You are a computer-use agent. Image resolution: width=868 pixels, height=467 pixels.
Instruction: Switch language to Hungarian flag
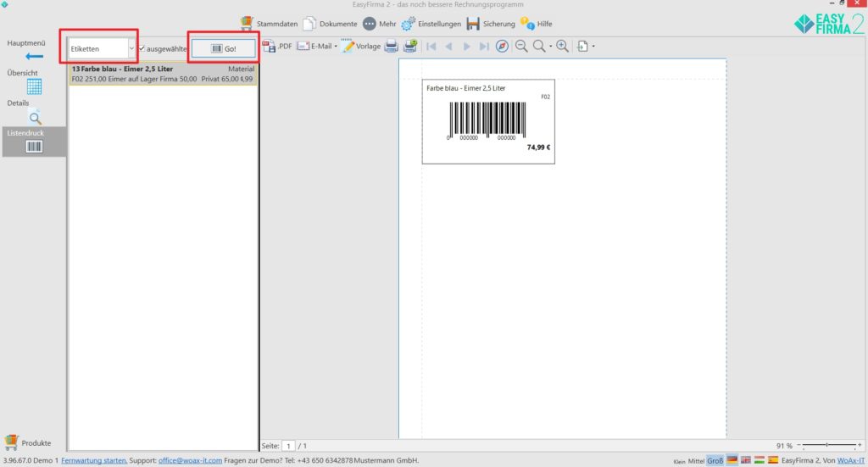(x=759, y=460)
